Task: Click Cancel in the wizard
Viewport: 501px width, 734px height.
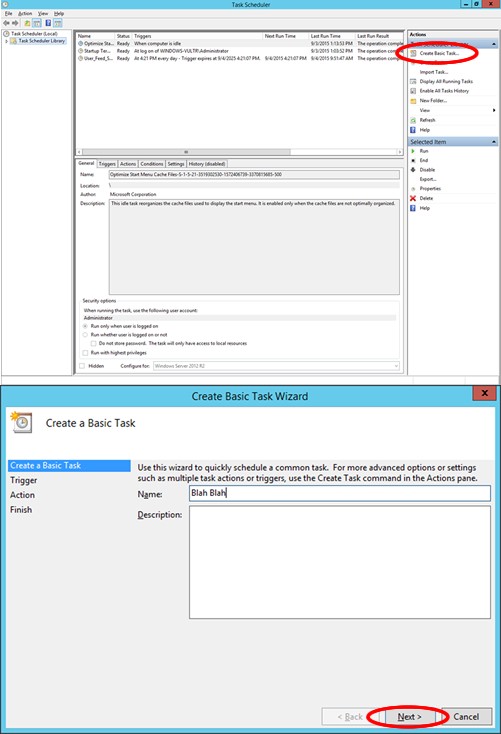Action: [x=466, y=717]
